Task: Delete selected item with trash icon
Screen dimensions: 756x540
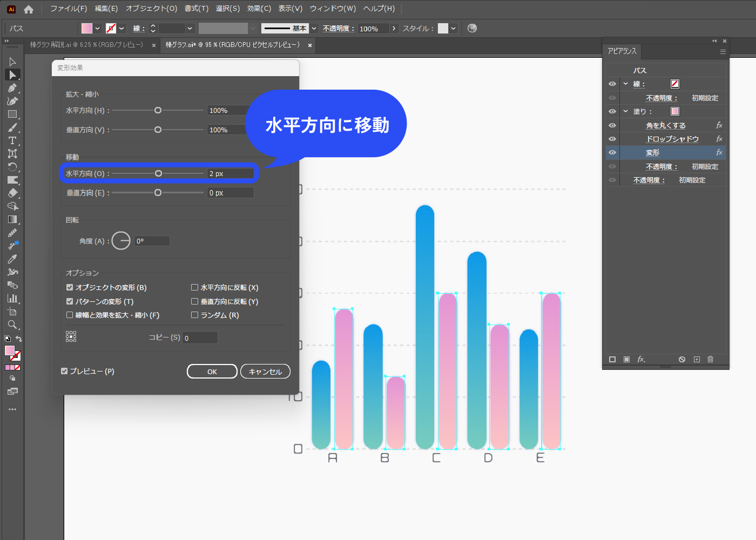Action: coord(711,359)
